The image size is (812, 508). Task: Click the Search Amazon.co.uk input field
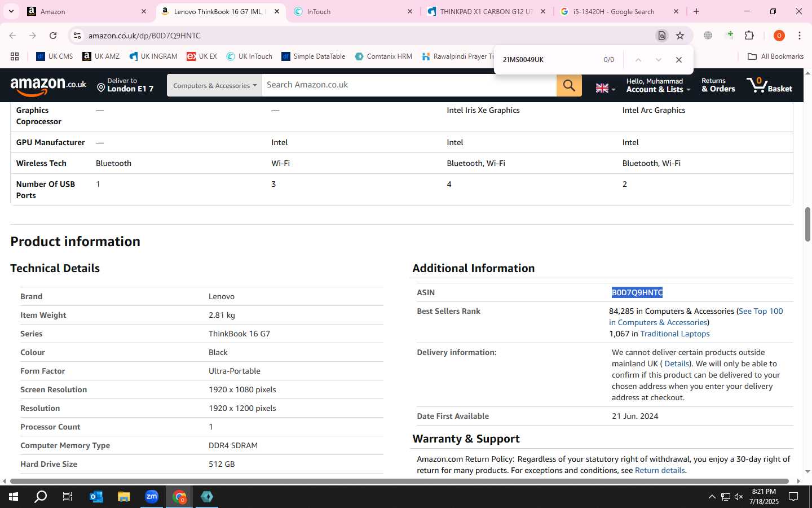[409, 85]
